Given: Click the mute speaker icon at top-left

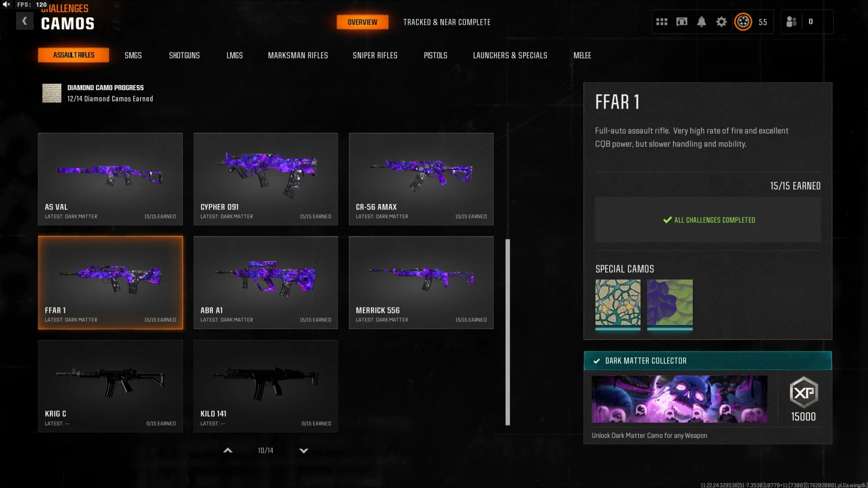Looking at the screenshot, I should coord(6,4).
